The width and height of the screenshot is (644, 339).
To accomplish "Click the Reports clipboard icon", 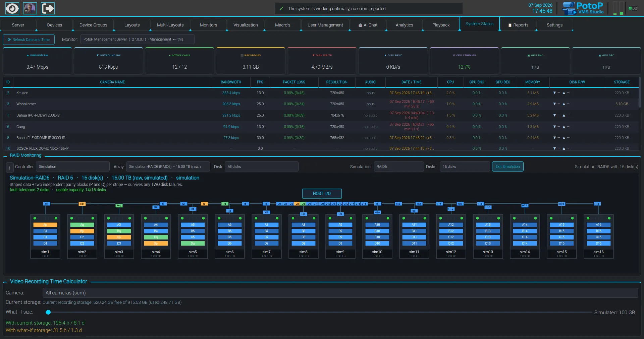I will point(510,25).
